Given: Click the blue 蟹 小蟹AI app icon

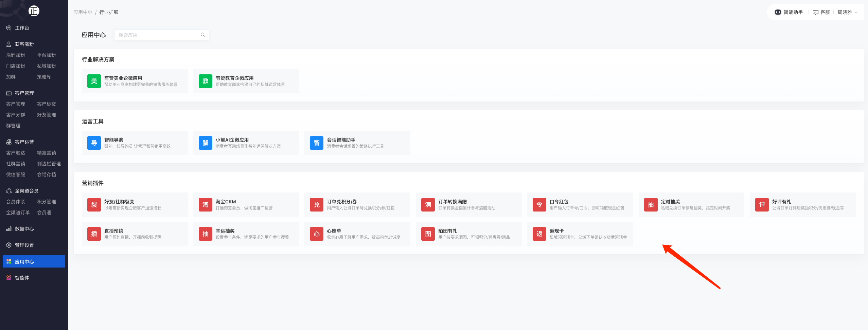Looking at the screenshot, I should coord(205,143).
